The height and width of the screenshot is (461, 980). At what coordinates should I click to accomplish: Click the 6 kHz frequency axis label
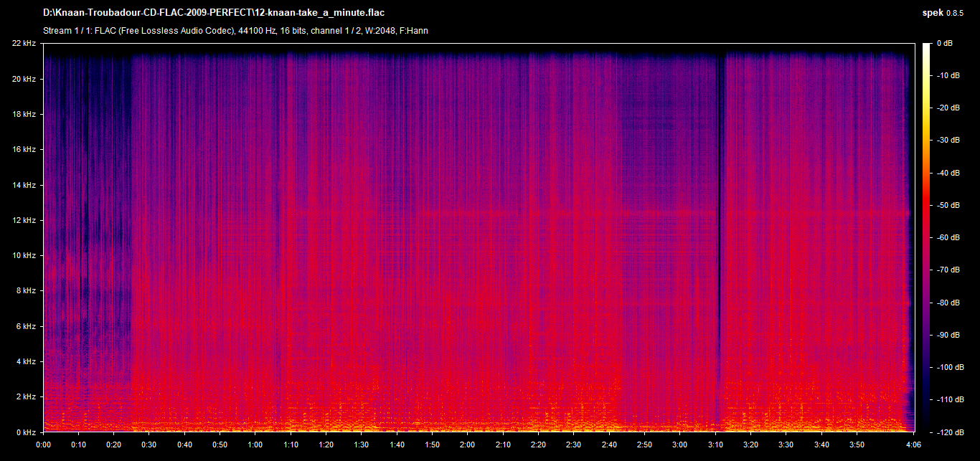(x=26, y=326)
